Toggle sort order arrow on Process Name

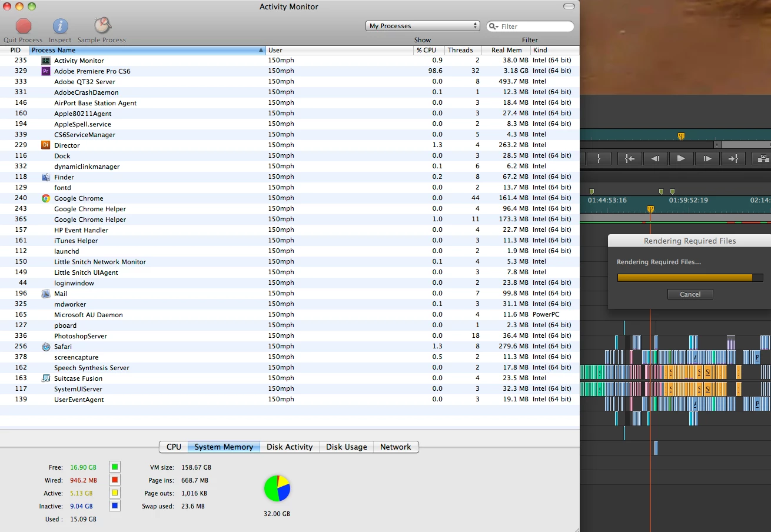(x=261, y=50)
